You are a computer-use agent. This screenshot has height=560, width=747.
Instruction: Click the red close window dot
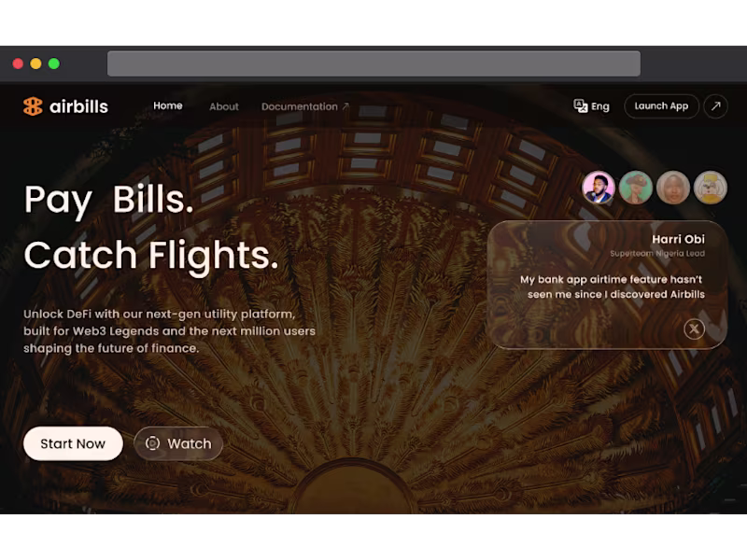coord(18,63)
